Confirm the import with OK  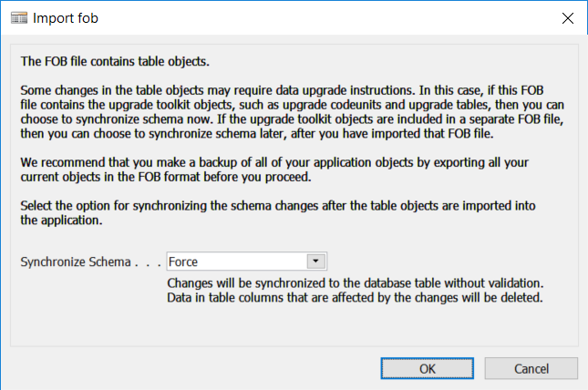(x=428, y=369)
